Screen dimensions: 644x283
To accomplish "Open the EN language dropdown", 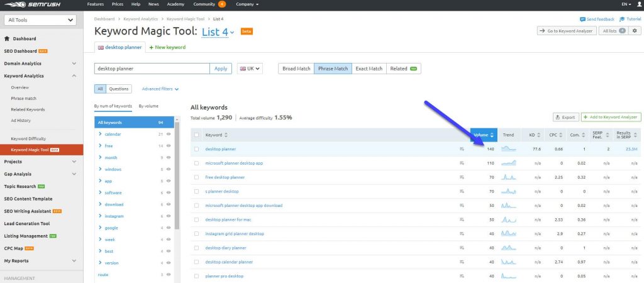I will pyautogui.click(x=626, y=4).
